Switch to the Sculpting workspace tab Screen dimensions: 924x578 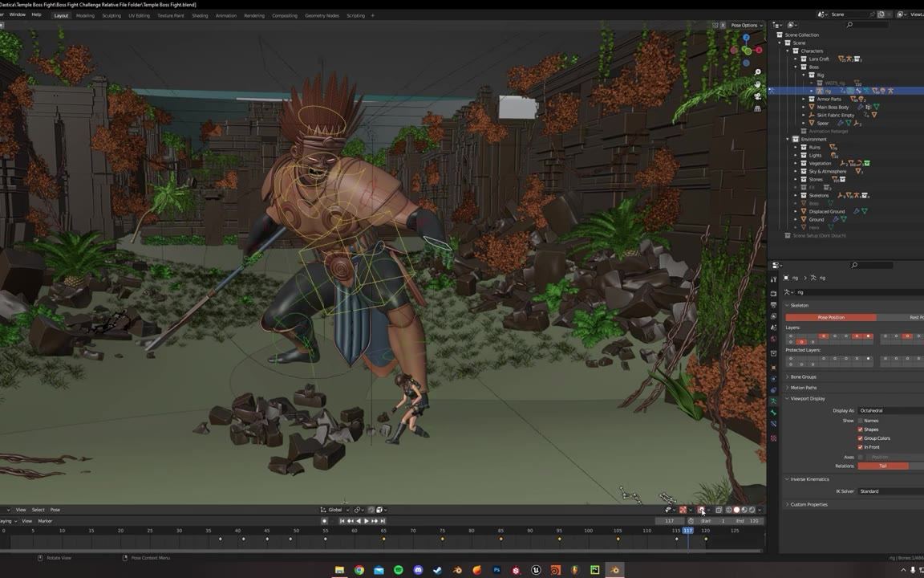111,15
